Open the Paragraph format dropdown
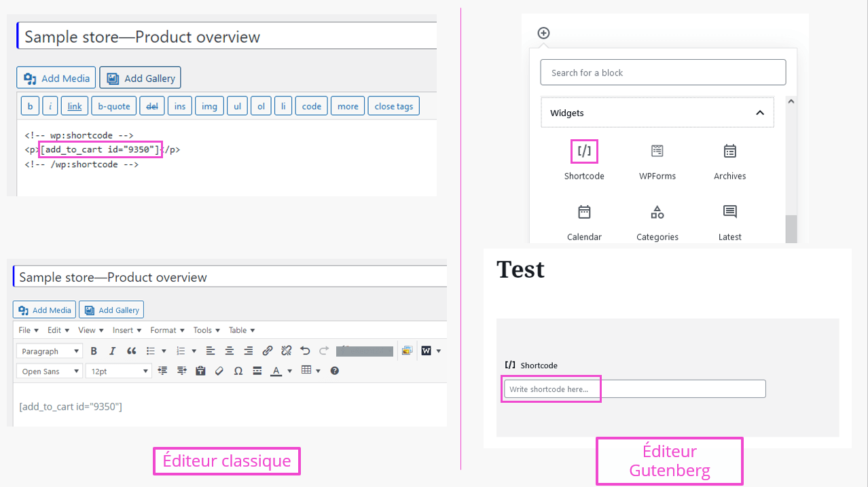This screenshot has height=487, width=868. coord(50,351)
